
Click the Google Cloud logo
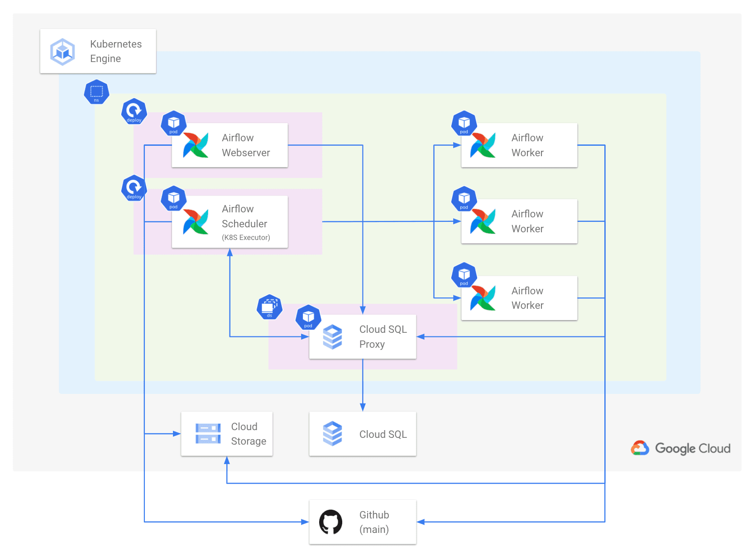pyautogui.click(x=680, y=448)
